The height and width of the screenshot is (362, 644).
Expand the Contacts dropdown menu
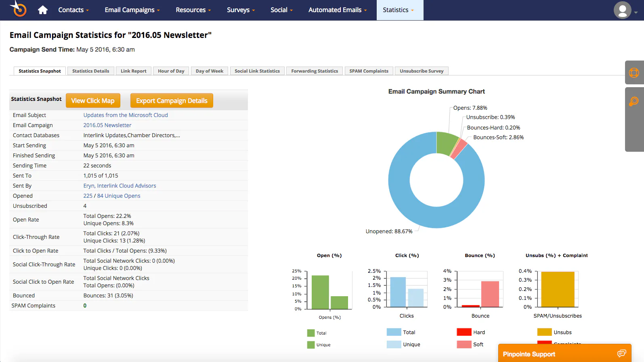pyautogui.click(x=73, y=10)
